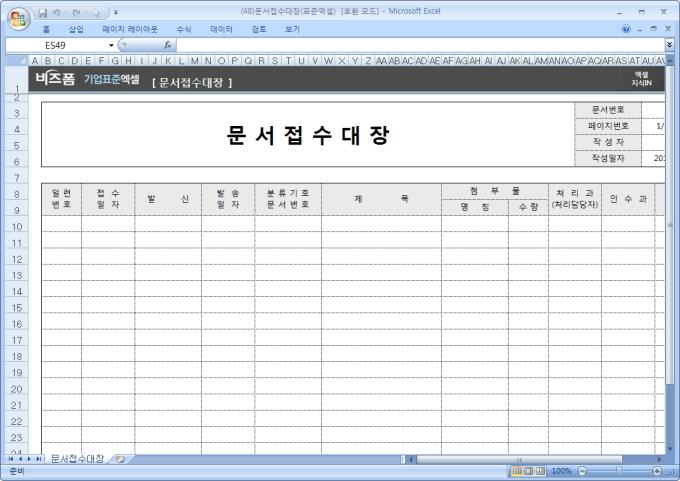
Task: Expand the Name Box dropdown arrow
Action: click(111, 45)
